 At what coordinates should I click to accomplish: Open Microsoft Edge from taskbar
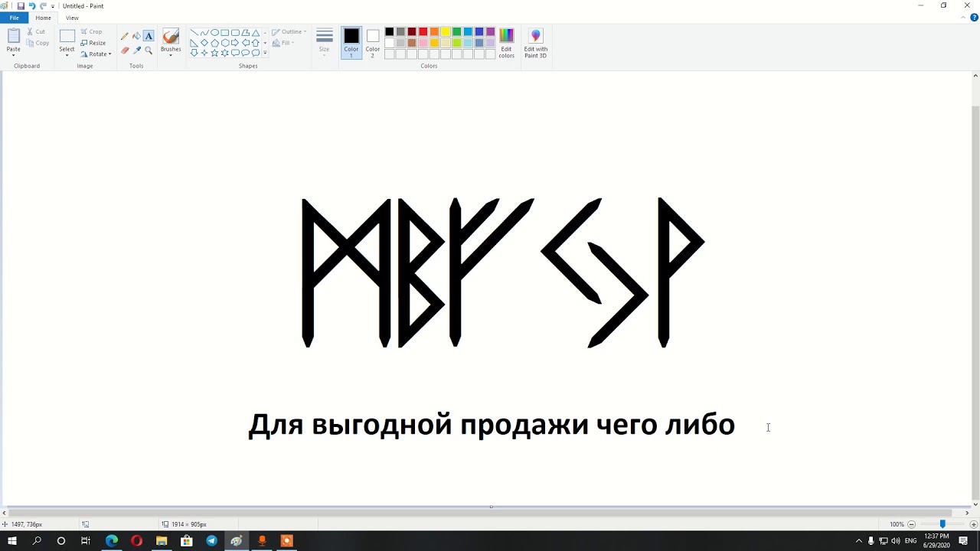[111, 541]
